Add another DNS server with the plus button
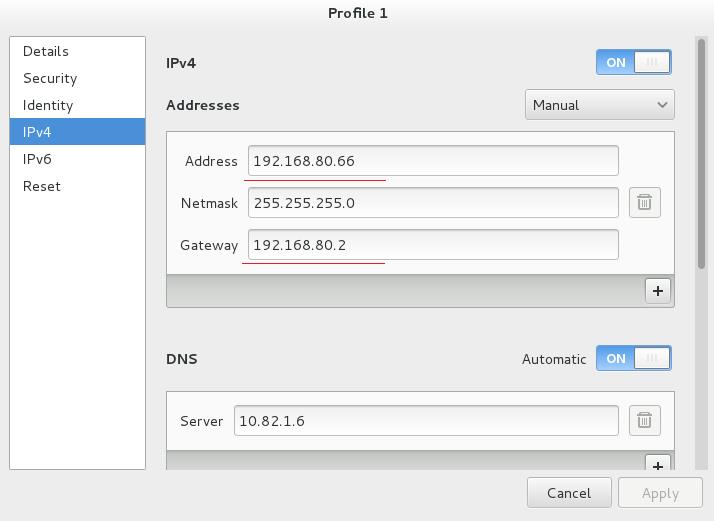The image size is (714, 521). click(658, 463)
